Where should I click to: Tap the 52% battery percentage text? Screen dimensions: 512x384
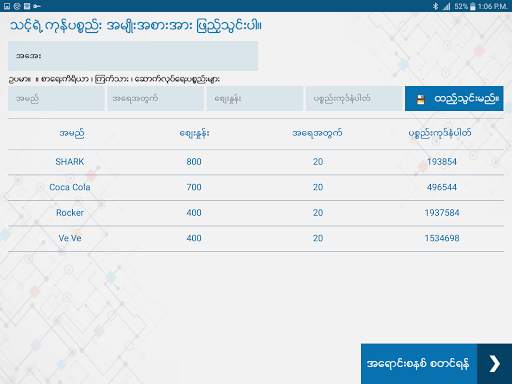pos(461,6)
